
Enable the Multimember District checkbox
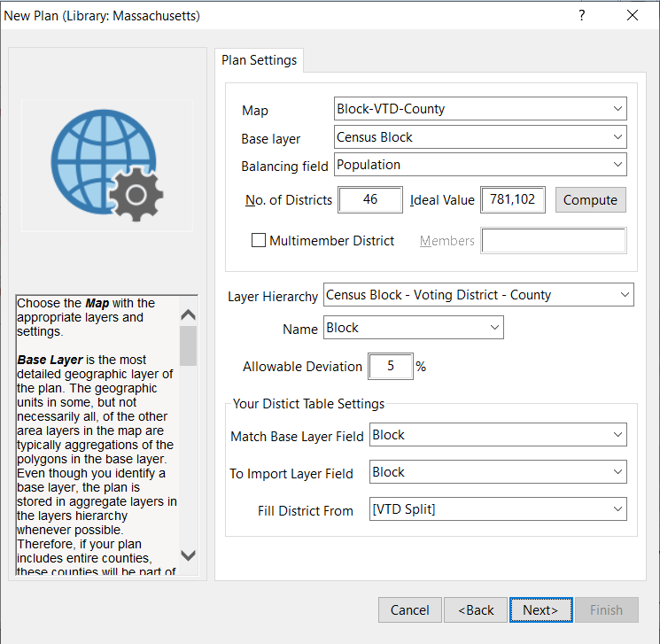pos(259,240)
